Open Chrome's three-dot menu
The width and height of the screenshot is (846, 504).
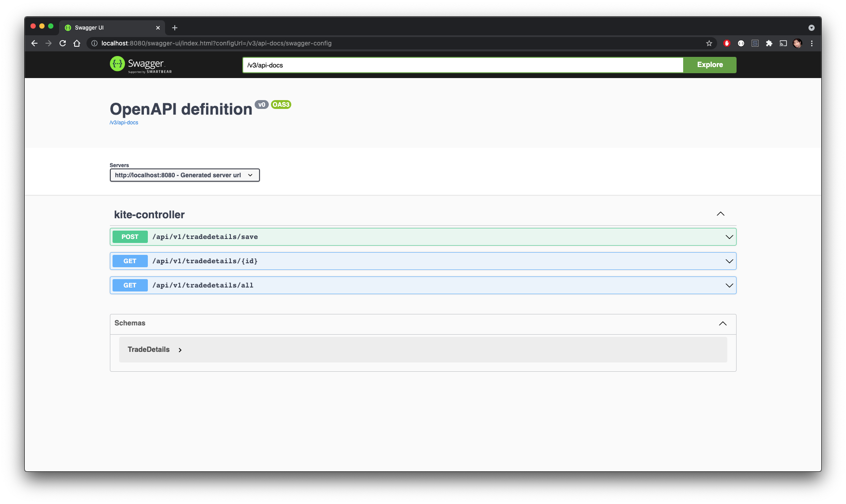812,43
